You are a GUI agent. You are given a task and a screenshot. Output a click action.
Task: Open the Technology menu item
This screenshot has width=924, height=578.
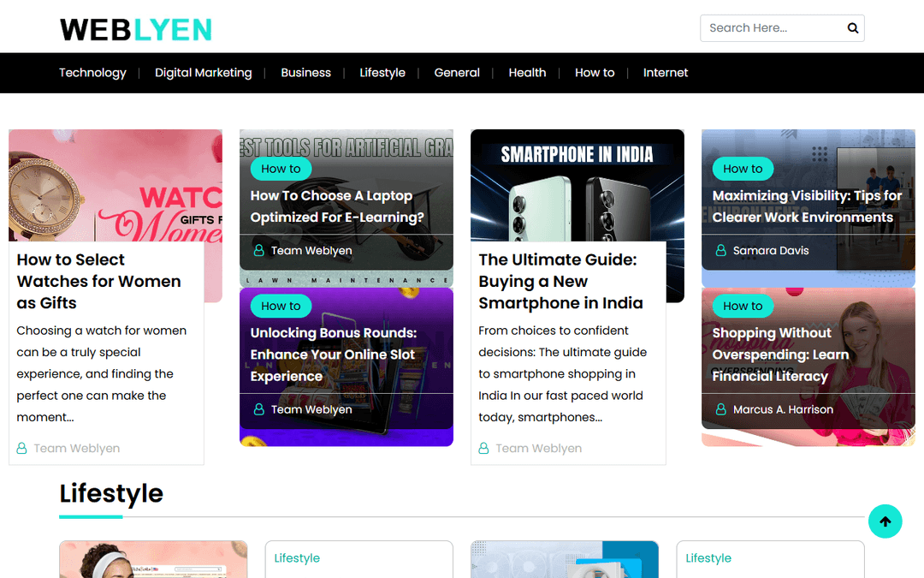coord(92,73)
